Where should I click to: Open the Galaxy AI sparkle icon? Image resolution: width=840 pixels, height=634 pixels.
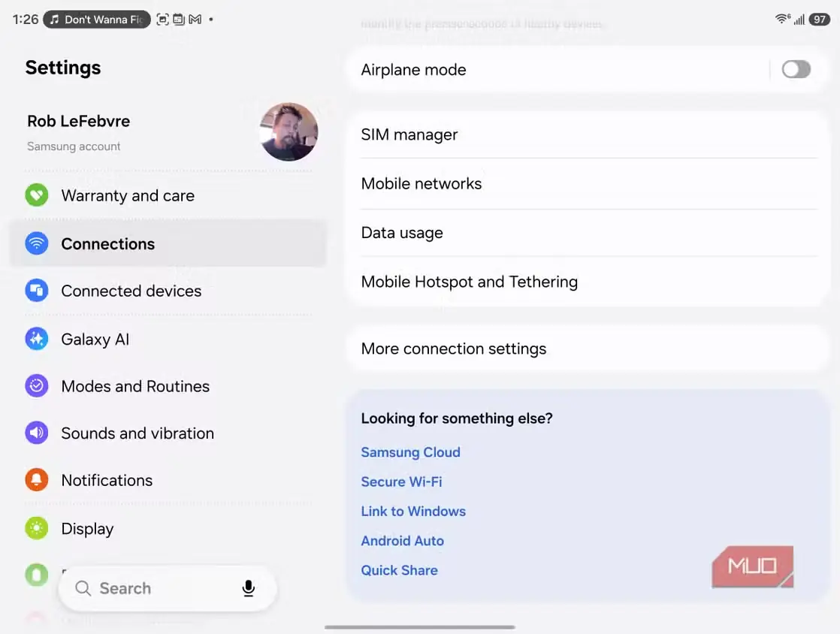[36, 339]
